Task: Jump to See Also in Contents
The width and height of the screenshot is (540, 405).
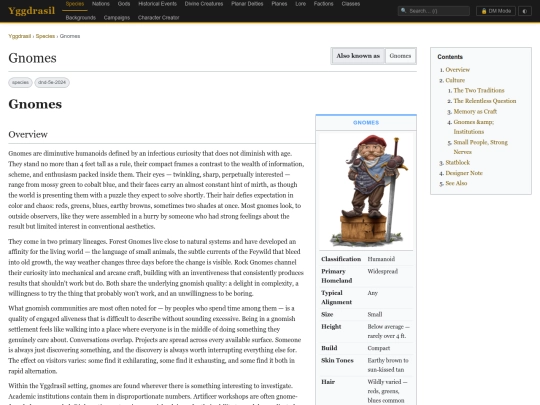Action: [456, 183]
